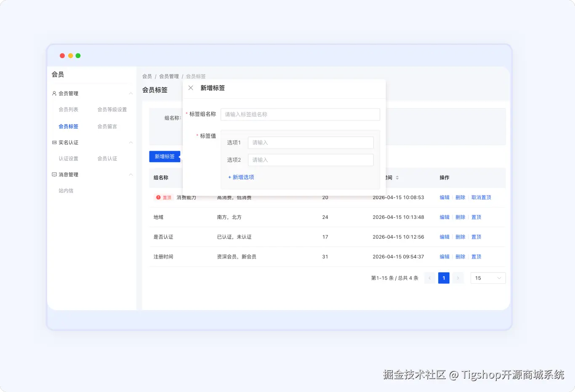This screenshot has height=392, width=575.
Task: Delete the 是否认证 row
Action: pos(461,237)
